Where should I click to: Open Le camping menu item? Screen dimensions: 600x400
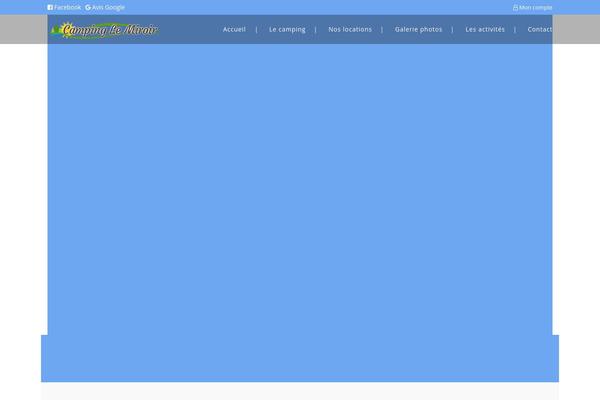pos(287,29)
